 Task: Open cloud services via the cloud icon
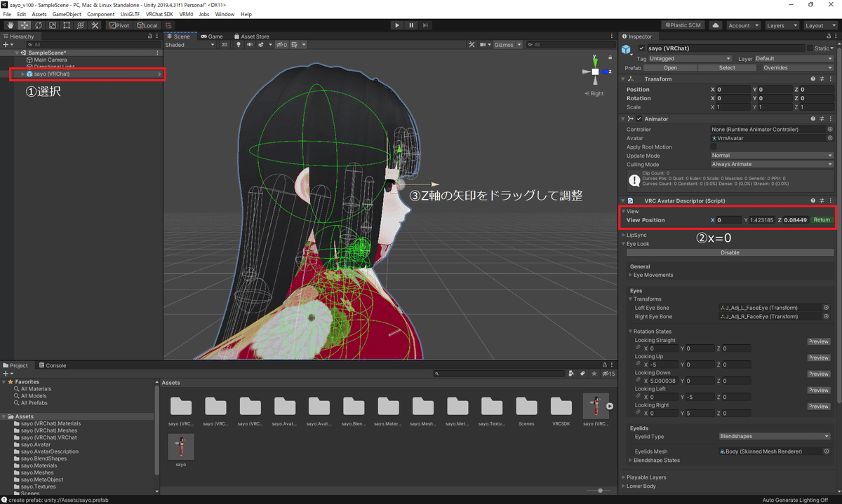click(x=715, y=25)
